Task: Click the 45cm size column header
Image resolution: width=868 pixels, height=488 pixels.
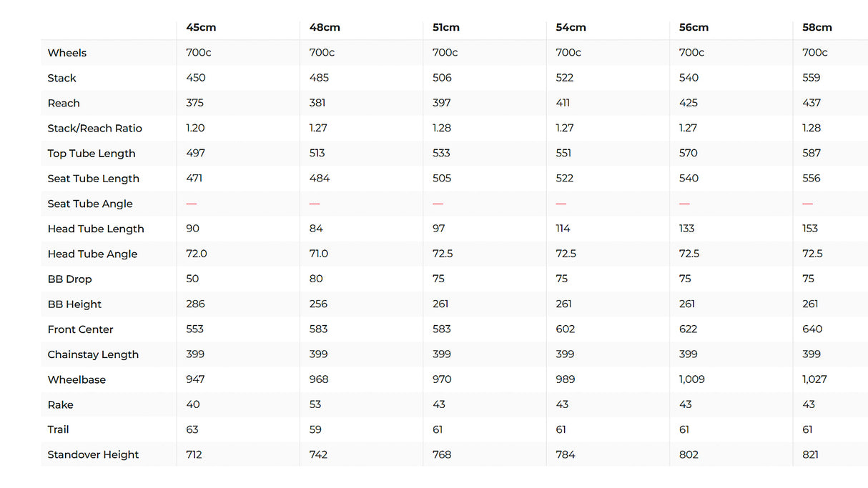Action: coord(201,28)
